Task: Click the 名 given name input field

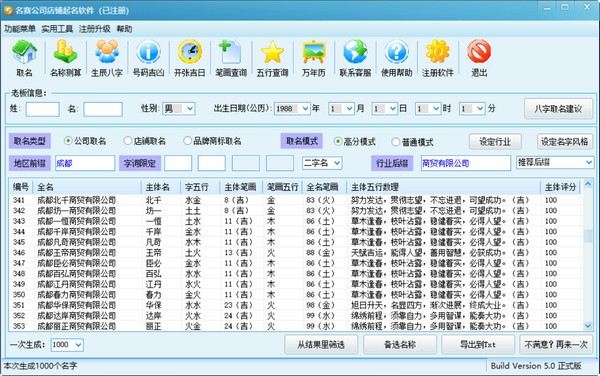Action: pyautogui.click(x=103, y=109)
